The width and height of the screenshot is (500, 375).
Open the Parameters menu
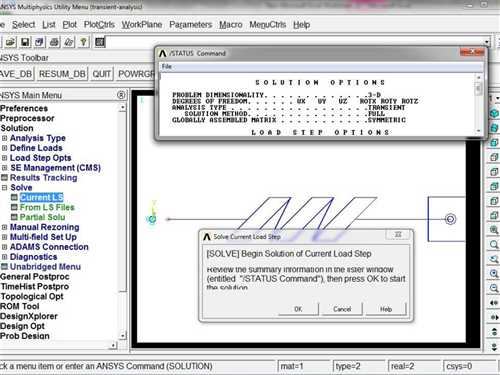coord(191,25)
